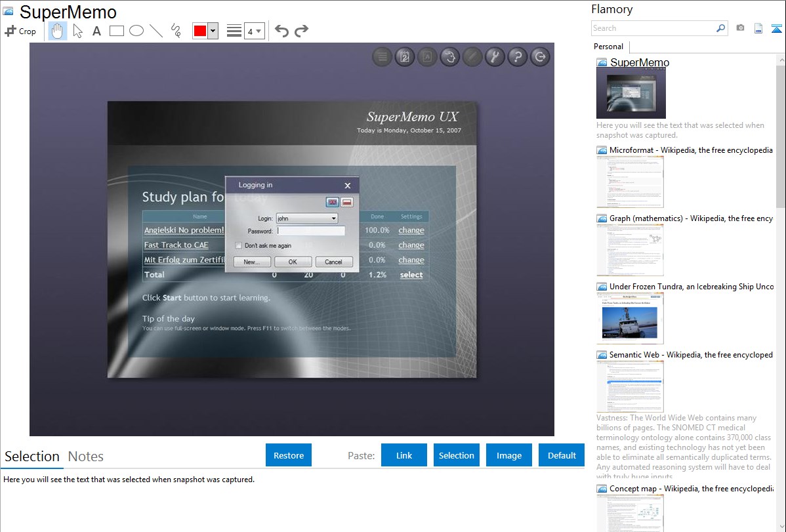This screenshot has width=786, height=532.
Task: Click the Restore button
Action: [x=289, y=455]
